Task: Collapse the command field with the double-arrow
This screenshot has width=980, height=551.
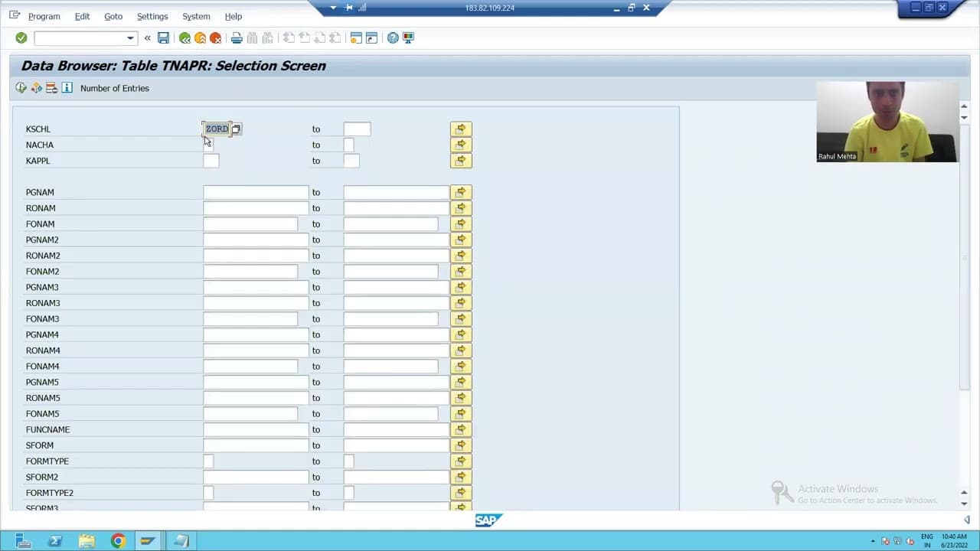Action: pos(147,37)
